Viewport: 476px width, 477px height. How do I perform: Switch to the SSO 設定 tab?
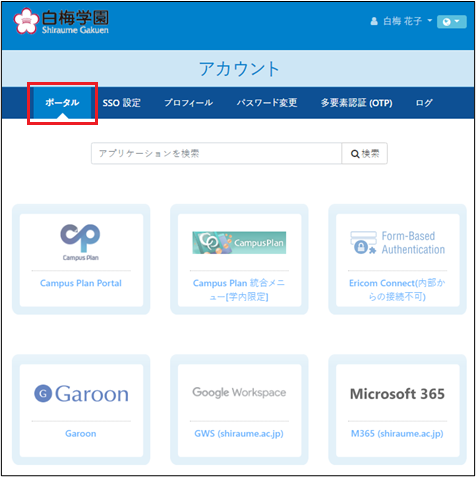click(x=121, y=103)
